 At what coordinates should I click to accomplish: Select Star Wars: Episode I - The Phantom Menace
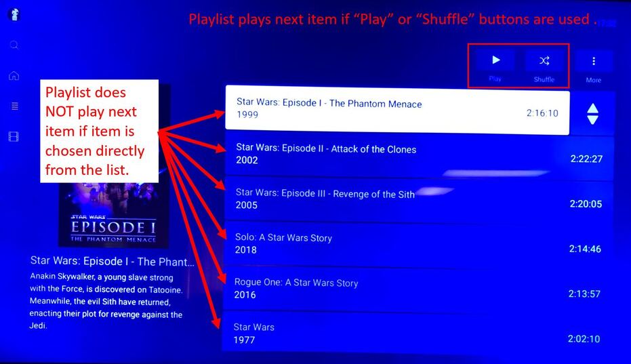point(397,110)
